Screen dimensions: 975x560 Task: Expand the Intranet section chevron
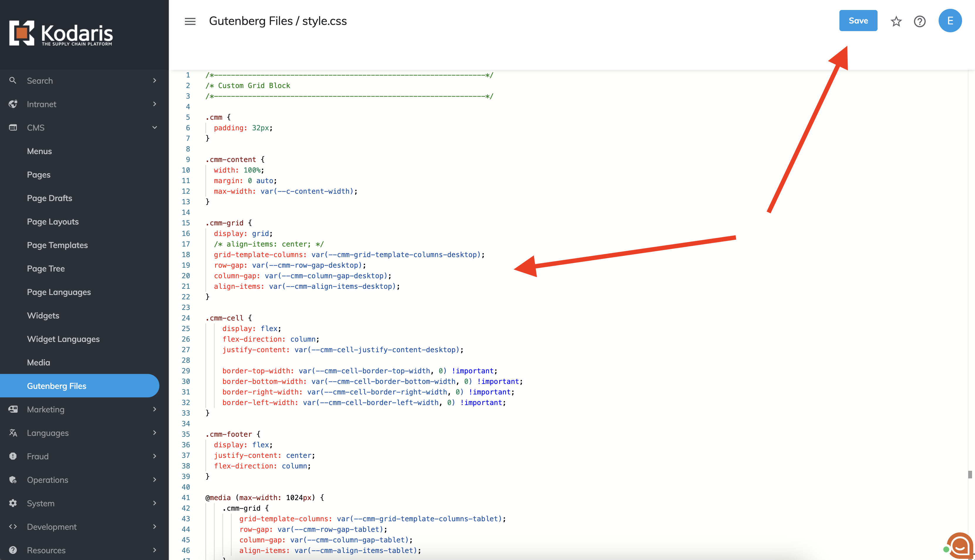point(155,104)
